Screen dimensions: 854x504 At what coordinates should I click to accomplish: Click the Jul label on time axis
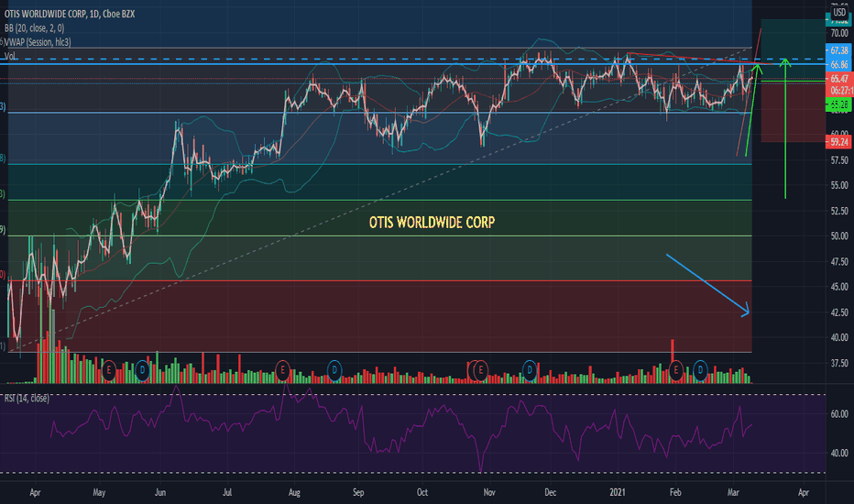click(227, 493)
